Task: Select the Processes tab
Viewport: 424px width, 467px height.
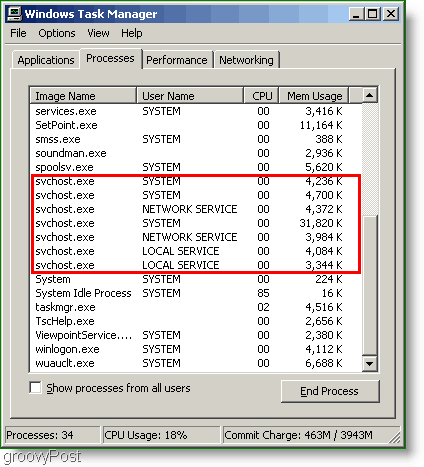Action: click(x=110, y=58)
